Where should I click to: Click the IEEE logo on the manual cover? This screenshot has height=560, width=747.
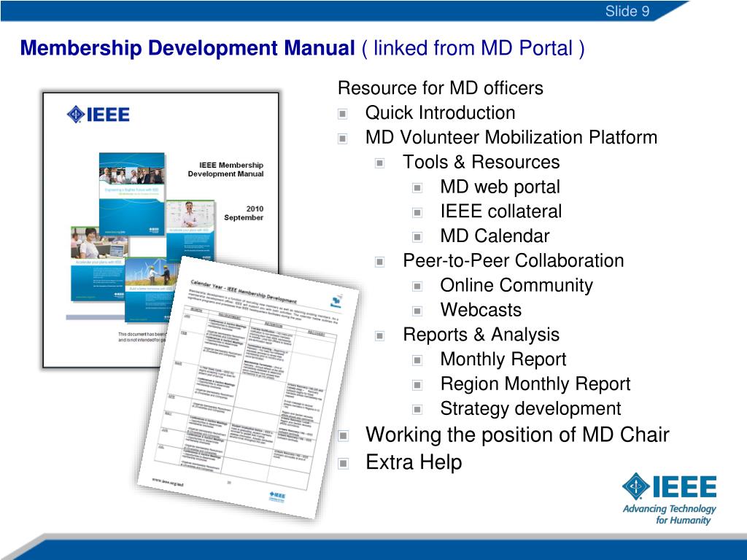click(x=98, y=114)
